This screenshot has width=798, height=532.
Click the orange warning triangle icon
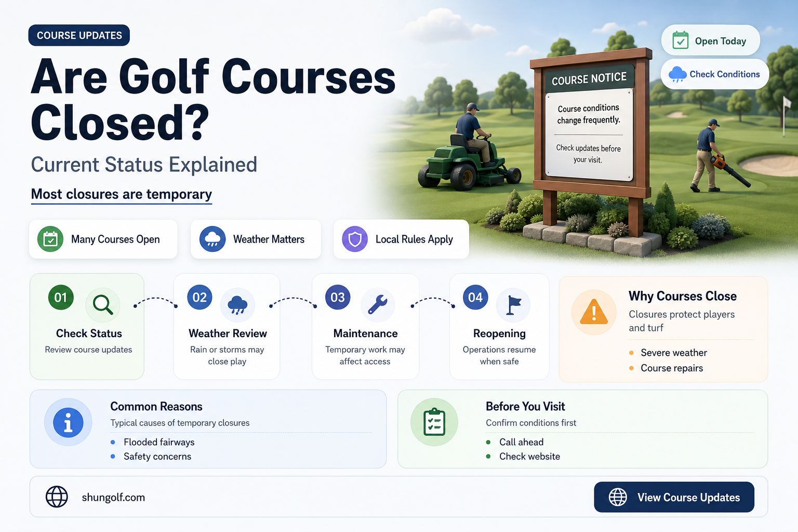594,312
